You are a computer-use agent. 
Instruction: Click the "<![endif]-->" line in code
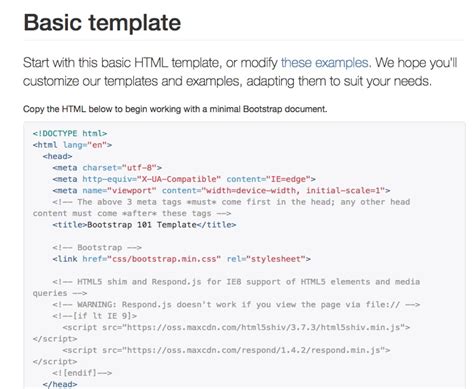tap(82, 373)
